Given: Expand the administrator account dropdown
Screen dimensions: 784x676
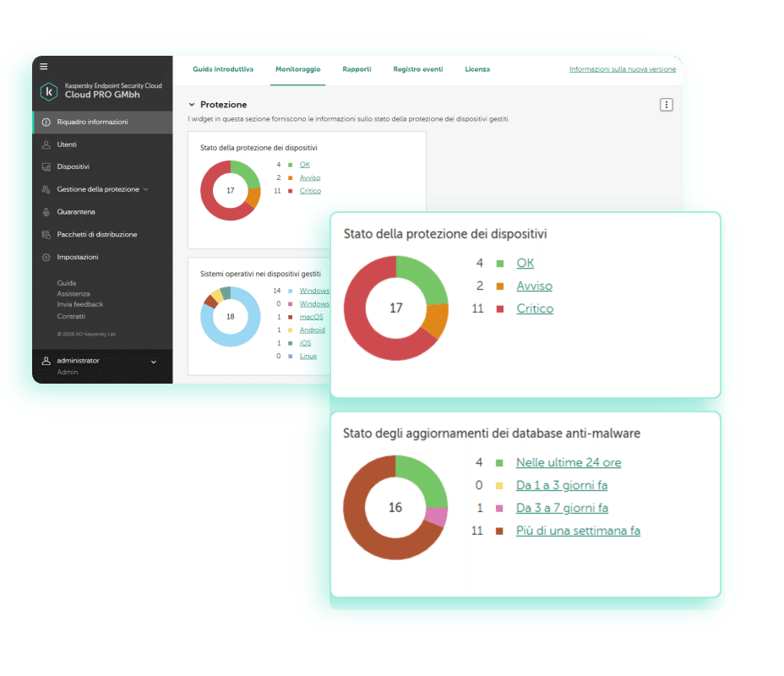Looking at the screenshot, I should coord(154,362).
